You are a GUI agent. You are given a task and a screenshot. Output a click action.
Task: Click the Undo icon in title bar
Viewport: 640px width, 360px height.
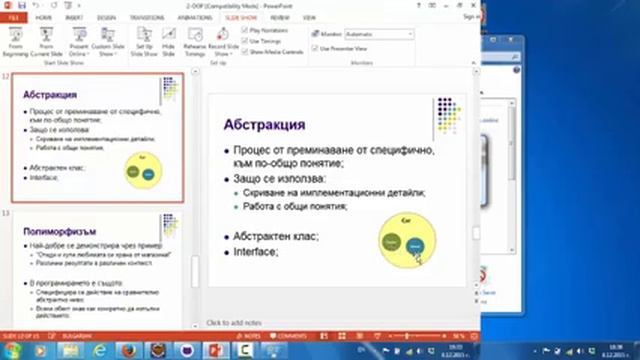(x=36, y=6)
